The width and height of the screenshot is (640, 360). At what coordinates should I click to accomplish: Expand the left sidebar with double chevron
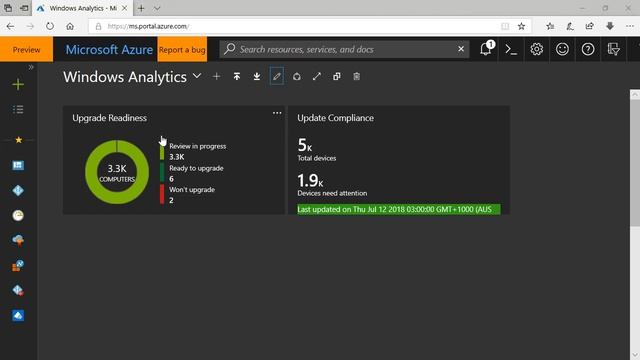coord(31,67)
